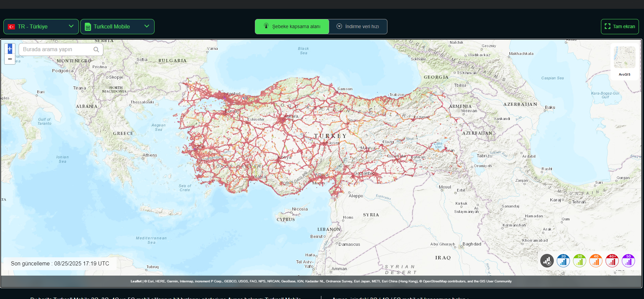This screenshot has width=644, height=299.
Task: Click the Aleppo label on the map
Action: point(356,196)
